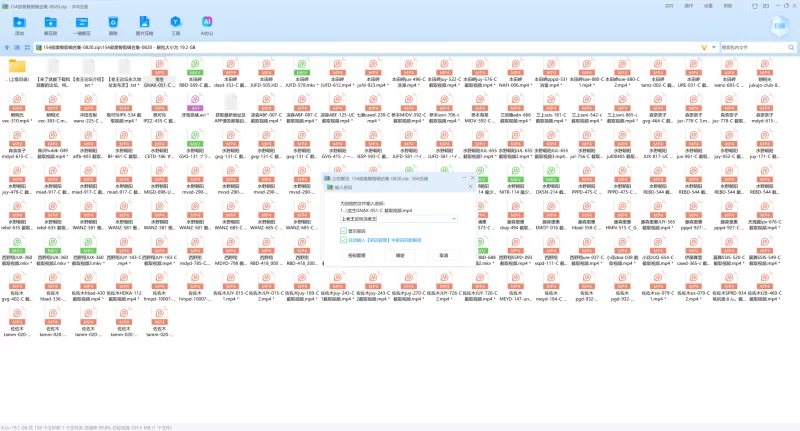Toggle the 自动输入 auto-input password checkbox
This screenshot has width=800, height=431.
(x=343, y=240)
